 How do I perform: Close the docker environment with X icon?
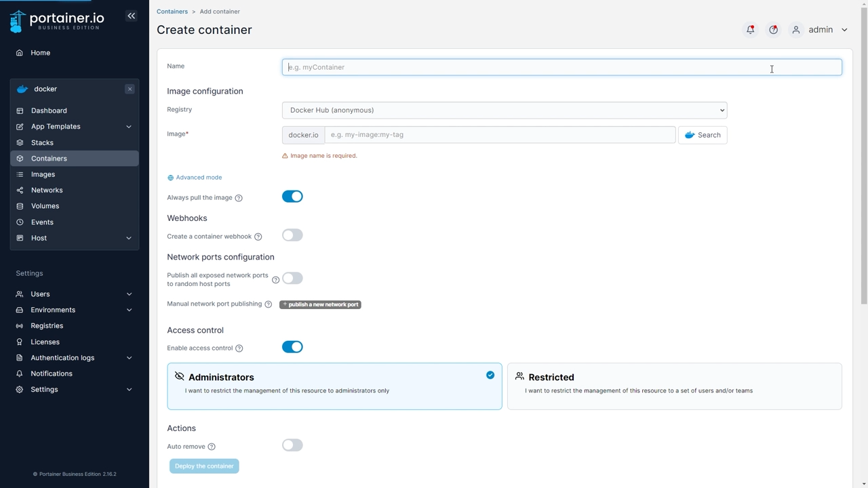(130, 89)
